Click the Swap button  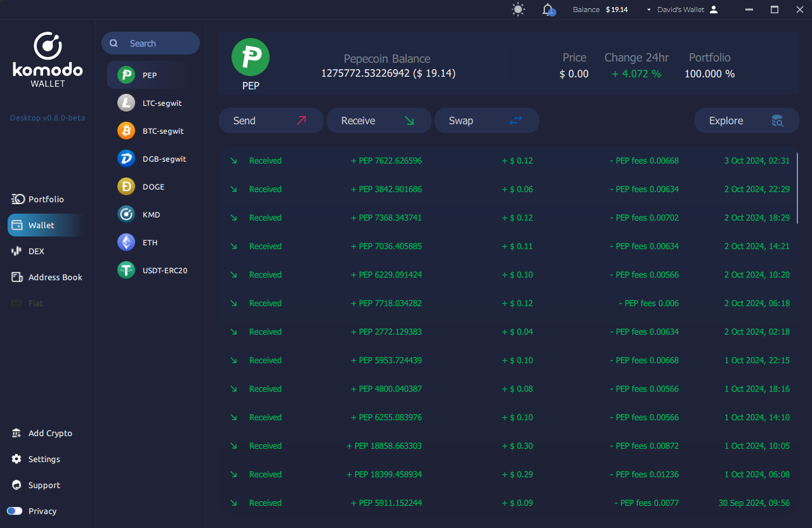click(x=487, y=120)
